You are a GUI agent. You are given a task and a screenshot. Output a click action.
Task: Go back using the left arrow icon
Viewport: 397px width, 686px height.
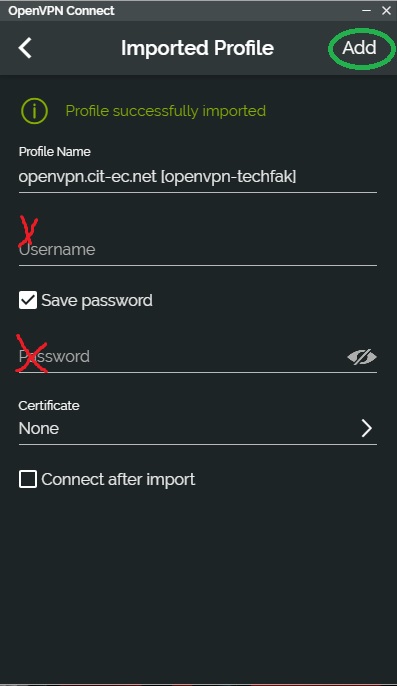tap(25, 48)
